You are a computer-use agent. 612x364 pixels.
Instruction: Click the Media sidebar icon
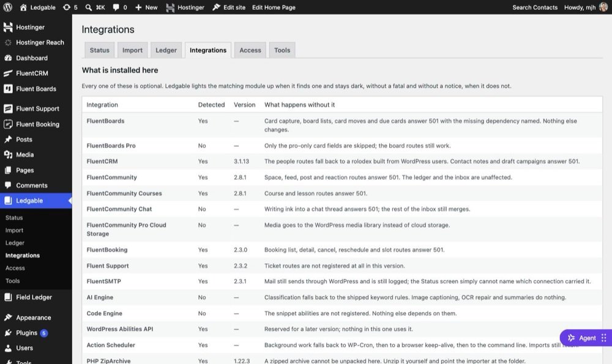click(x=8, y=155)
